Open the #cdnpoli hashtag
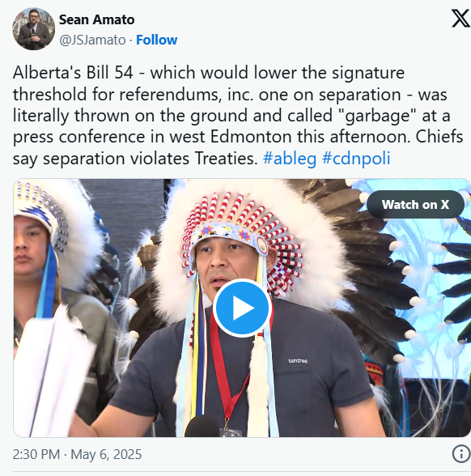 [356, 159]
